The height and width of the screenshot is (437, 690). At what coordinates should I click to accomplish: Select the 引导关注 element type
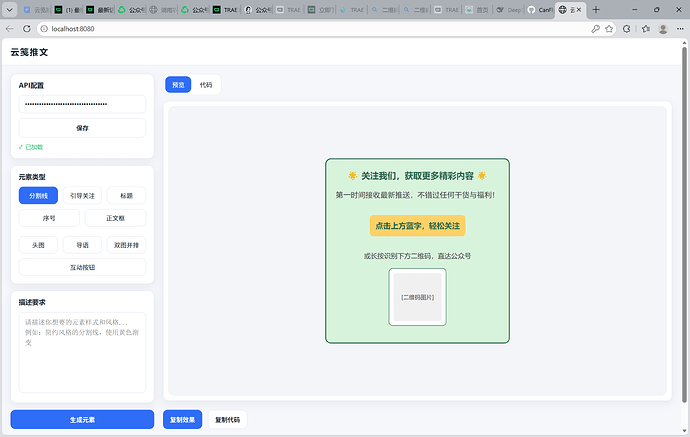pyautogui.click(x=82, y=196)
